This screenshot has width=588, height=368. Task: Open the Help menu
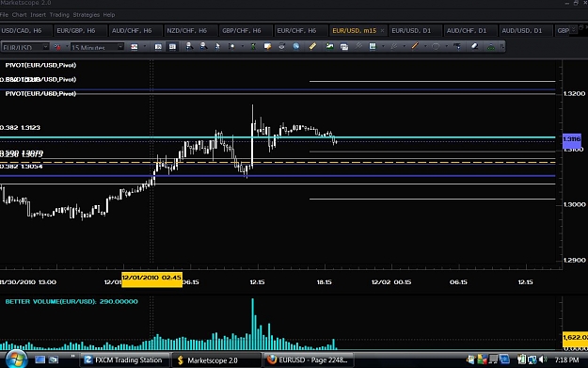coord(109,15)
